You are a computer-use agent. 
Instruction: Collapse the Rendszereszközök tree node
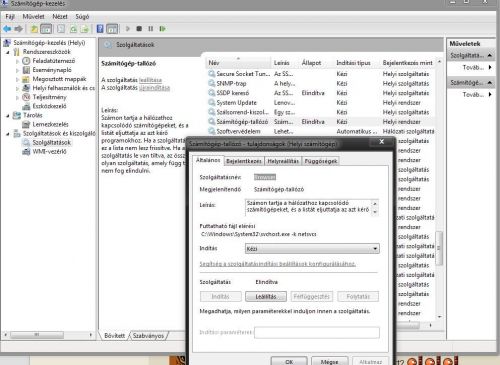click(x=8, y=52)
